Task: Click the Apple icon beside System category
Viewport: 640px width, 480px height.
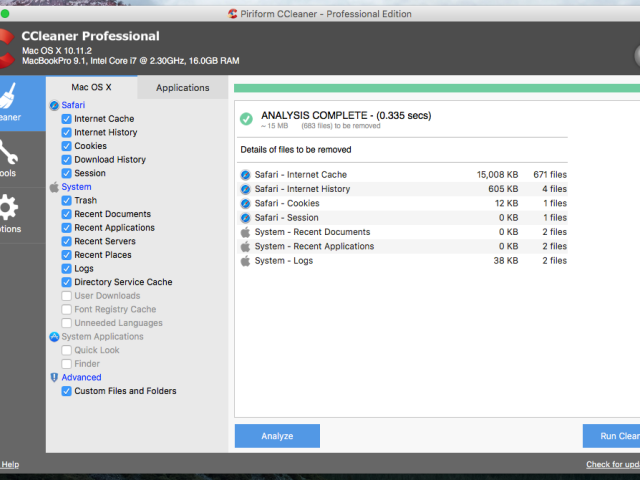Action: tap(54, 187)
